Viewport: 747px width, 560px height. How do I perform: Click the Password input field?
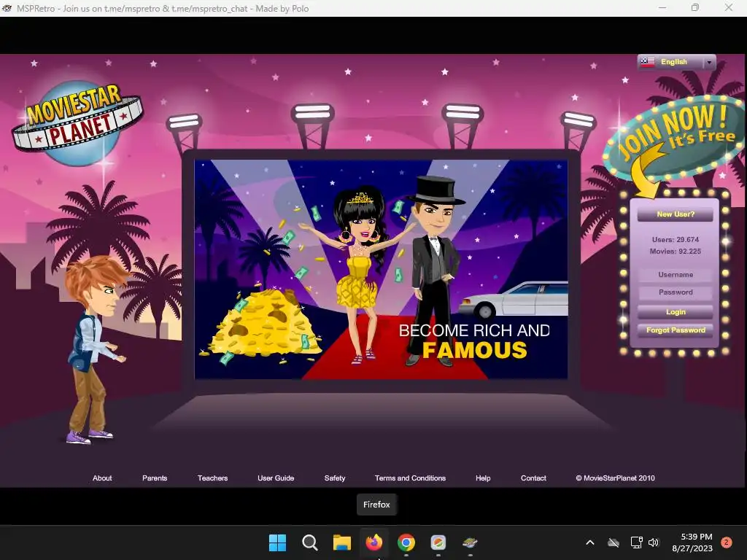(x=675, y=292)
